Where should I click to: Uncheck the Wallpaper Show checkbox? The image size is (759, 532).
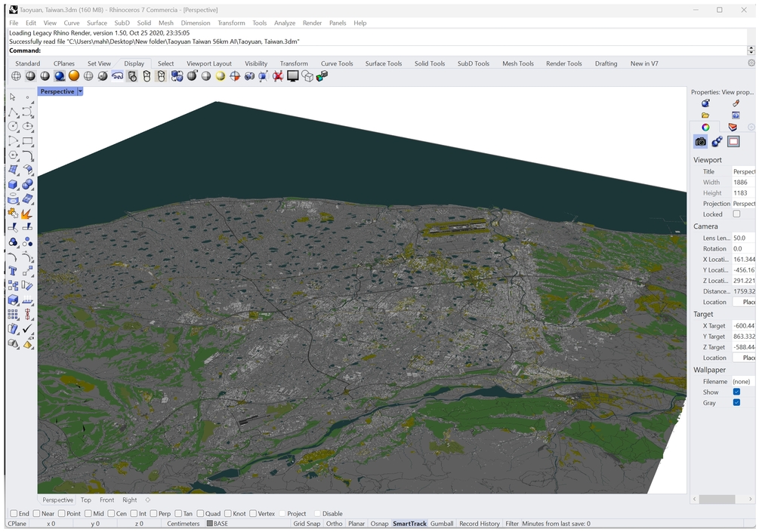[736, 392]
